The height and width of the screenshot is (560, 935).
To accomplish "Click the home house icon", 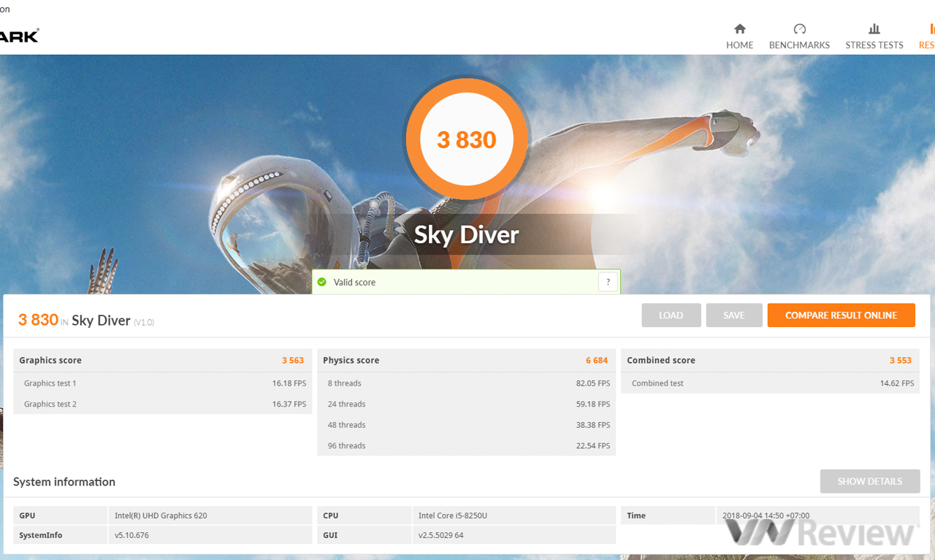I will tap(740, 29).
